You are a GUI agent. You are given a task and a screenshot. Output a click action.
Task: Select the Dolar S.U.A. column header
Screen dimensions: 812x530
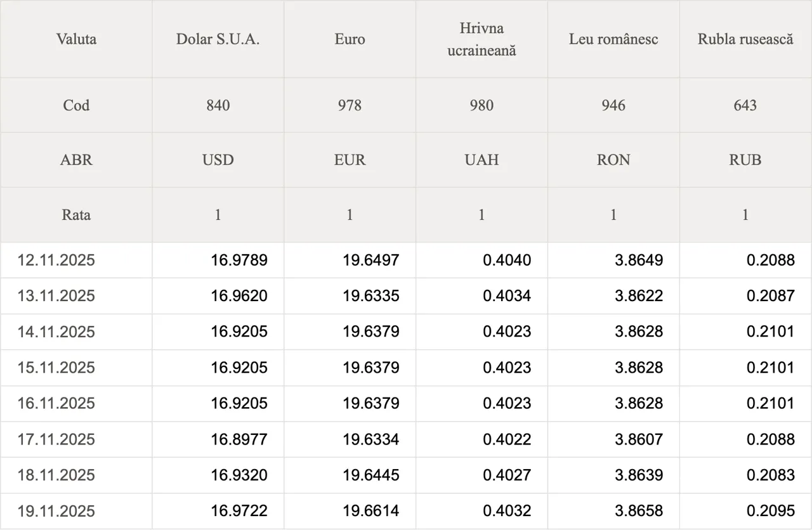coord(218,39)
